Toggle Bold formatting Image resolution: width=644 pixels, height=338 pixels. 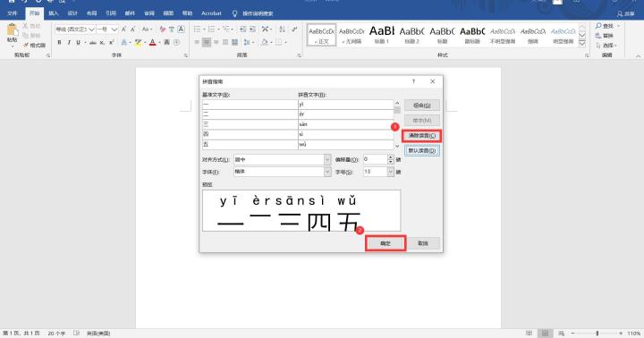point(59,42)
